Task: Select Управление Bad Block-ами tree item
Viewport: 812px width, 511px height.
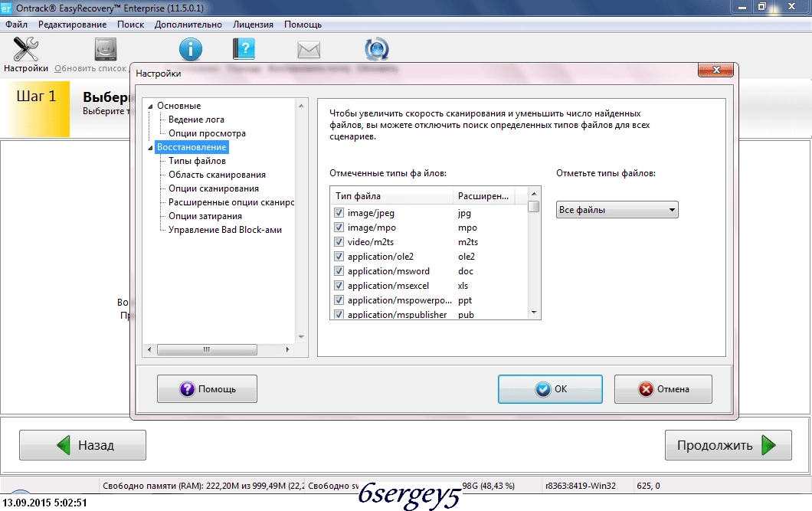Action: coord(224,230)
